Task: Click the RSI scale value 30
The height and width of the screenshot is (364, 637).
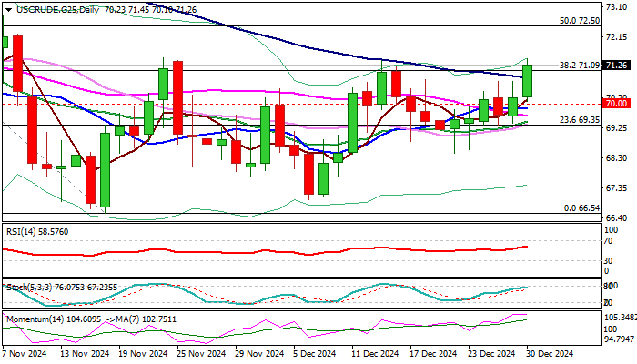Action: coord(608,261)
